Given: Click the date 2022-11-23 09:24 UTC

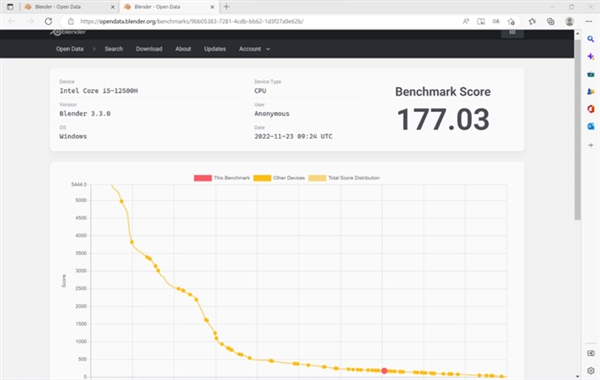Looking at the screenshot, I should (293, 136).
